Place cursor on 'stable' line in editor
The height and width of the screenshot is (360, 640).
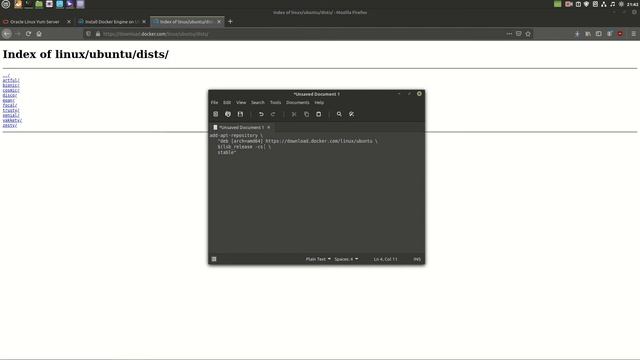point(227,153)
